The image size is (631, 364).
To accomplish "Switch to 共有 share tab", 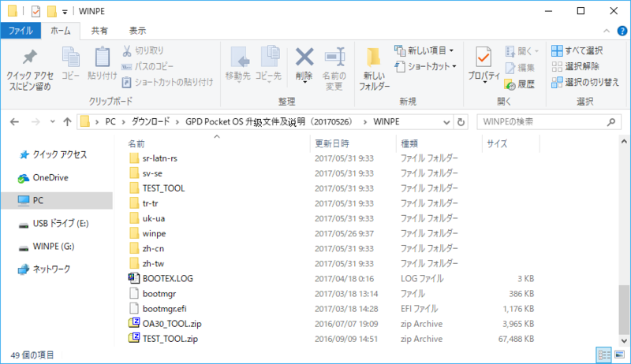I will click(x=99, y=31).
